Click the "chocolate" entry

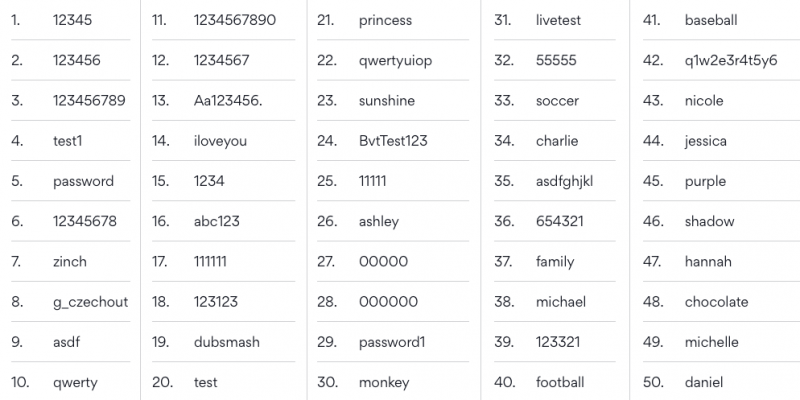pos(716,302)
